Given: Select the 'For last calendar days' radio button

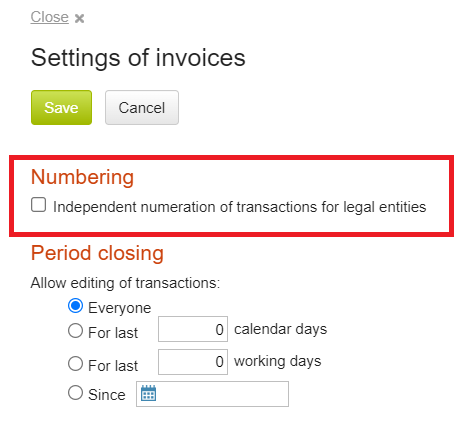Looking at the screenshot, I should 75,331.
